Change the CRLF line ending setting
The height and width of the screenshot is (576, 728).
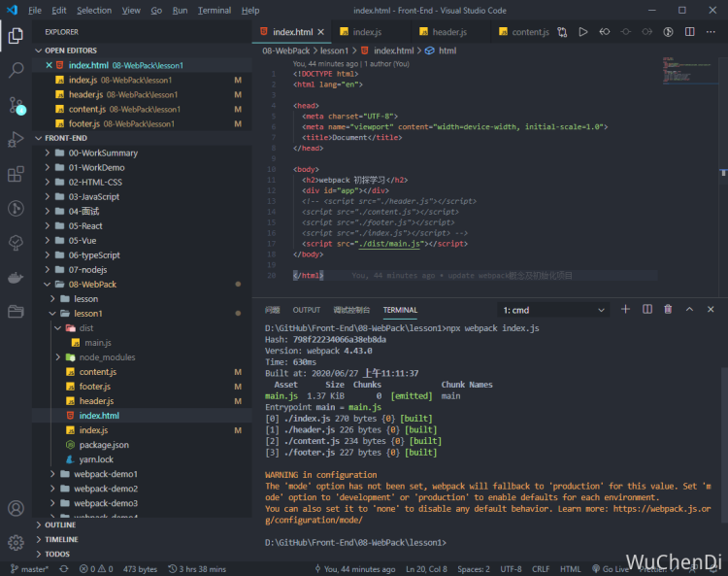(x=541, y=569)
